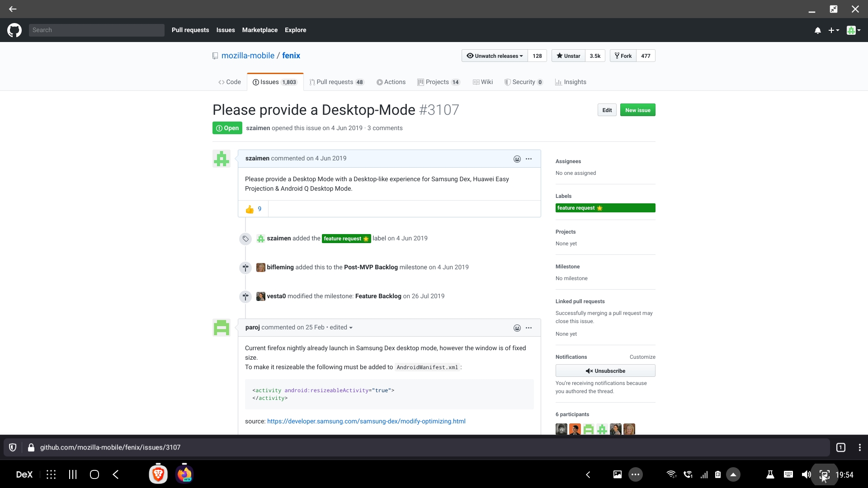Focus the GitHub search field
This screenshot has height=488, width=868.
(x=96, y=30)
